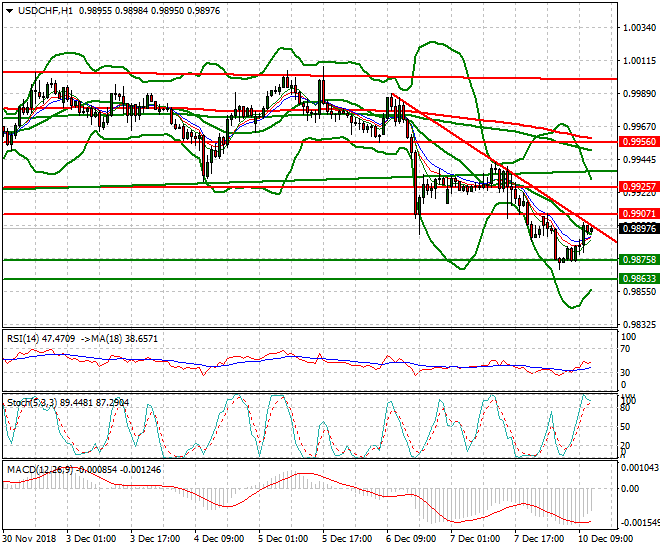
Task: Click the 5 Dec 01:00 time axis label
Action: point(283,539)
